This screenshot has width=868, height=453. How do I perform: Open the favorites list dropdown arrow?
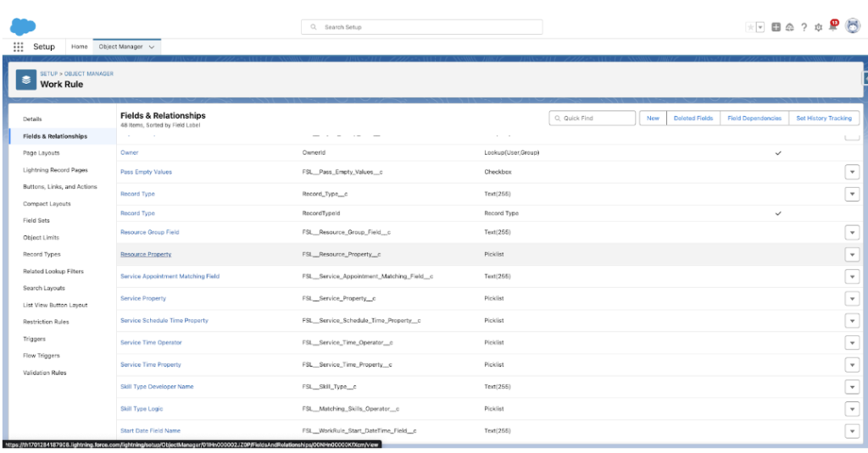(x=760, y=27)
